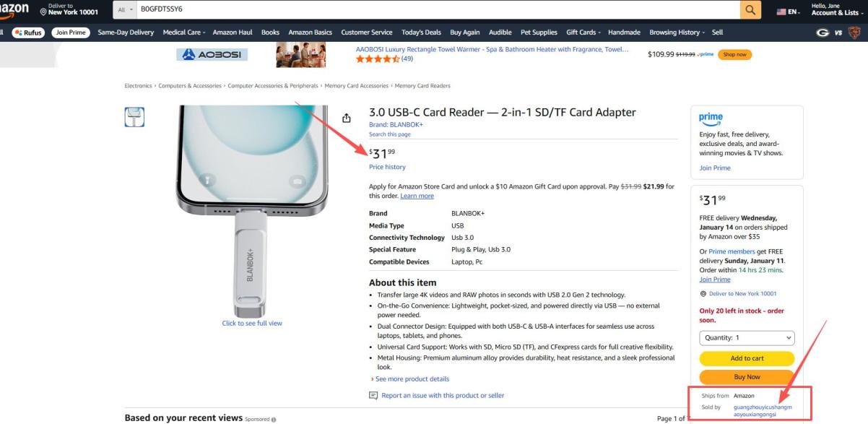Open the Price history link
The image size is (868, 424).
[x=387, y=168]
